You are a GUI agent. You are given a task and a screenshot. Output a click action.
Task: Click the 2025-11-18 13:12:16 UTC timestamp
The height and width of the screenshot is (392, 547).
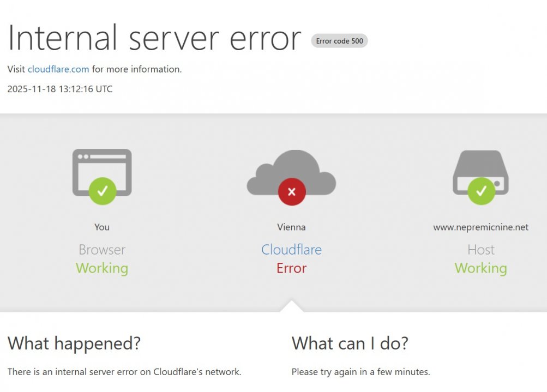point(60,89)
